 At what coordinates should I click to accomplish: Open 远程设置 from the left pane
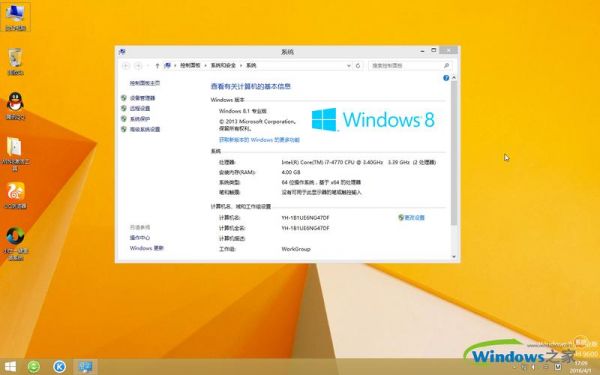tap(140, 109)
